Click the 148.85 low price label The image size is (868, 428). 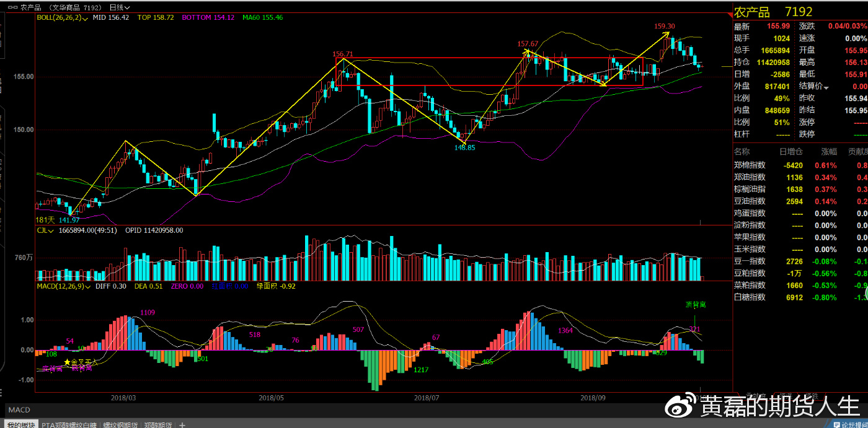(x=464, y=147)
